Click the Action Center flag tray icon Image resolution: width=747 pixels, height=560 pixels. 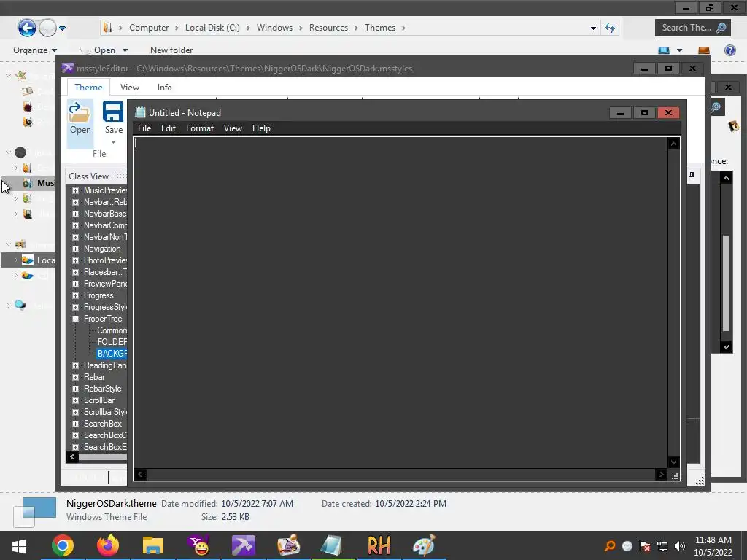[645, 546]
